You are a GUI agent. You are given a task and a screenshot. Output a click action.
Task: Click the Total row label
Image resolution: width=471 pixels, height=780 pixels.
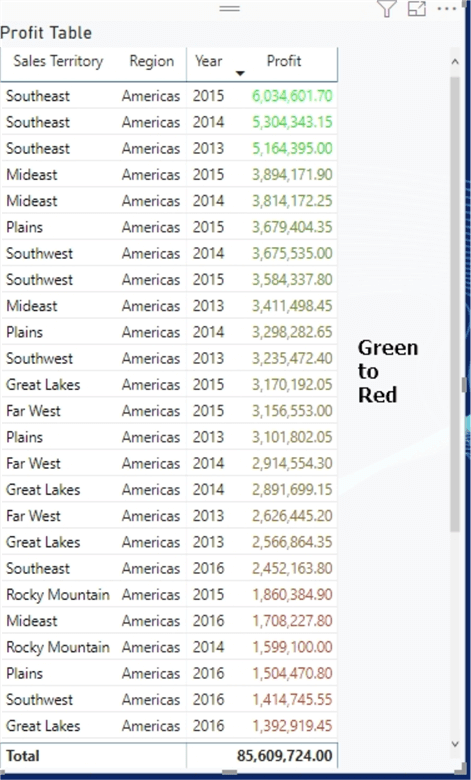click(x=23, y=756)
